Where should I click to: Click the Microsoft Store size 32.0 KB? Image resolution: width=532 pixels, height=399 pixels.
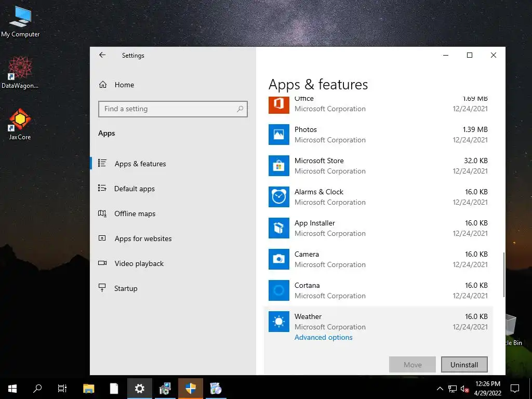coord(476,161)
